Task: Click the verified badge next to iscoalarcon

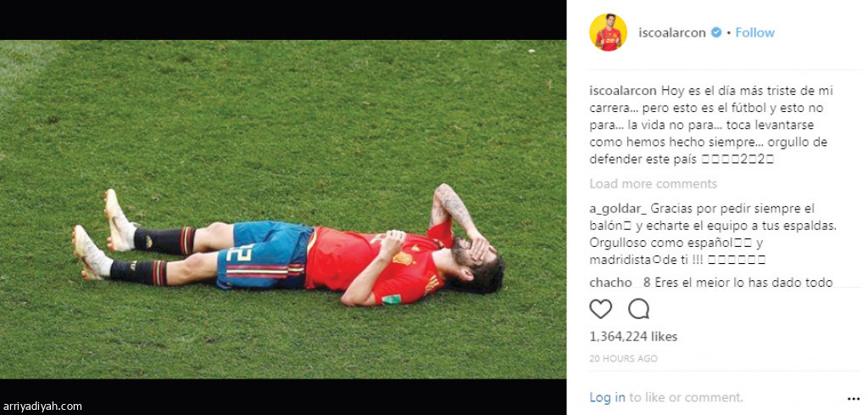Action: click(x=715, y=33)
